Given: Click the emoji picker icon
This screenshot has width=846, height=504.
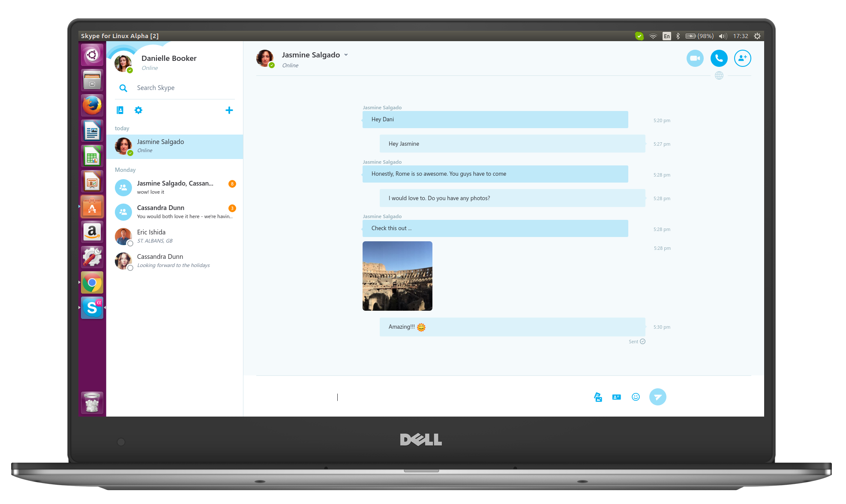Looking at the screenshot, I should [x=636, y=396].
